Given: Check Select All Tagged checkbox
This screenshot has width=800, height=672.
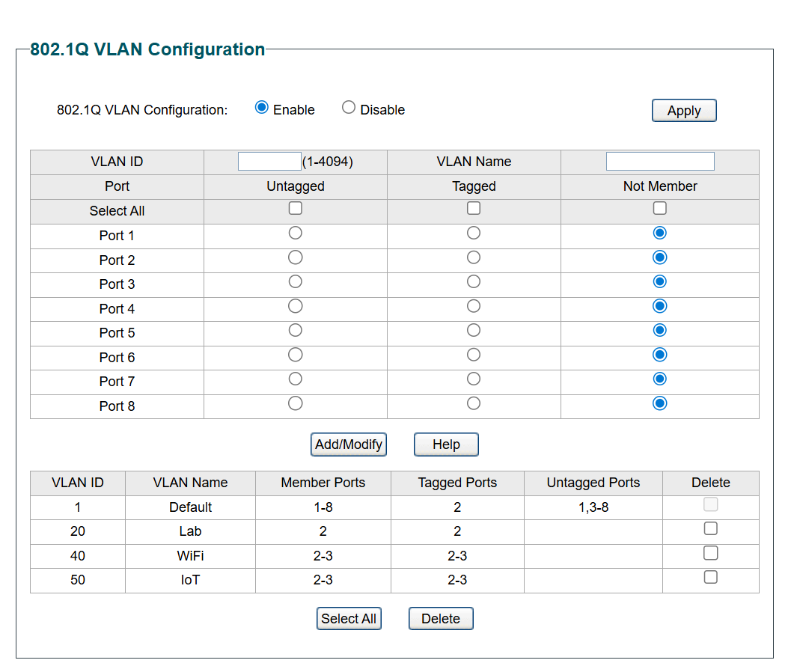Looking at the screenshot, I should (x=474, y=208).
